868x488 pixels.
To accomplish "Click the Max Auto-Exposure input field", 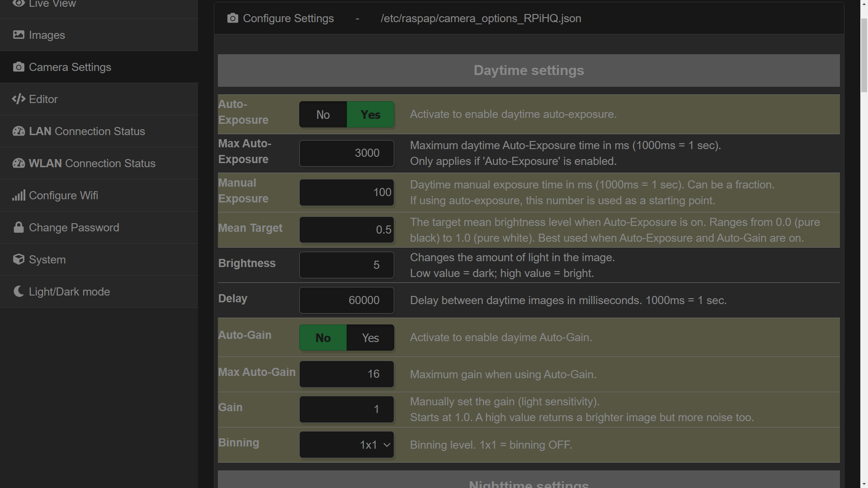I will pyautogui.click(x=347, y=153).
